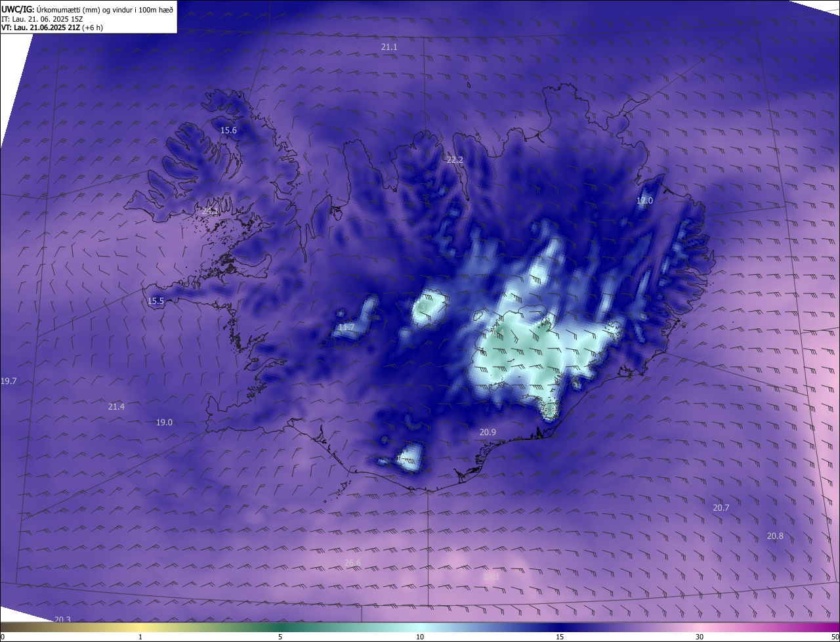Screen dimensions: 840x642
Task: Click the color scale label 50
Action: pyautogui.click(x=835, y=637)
